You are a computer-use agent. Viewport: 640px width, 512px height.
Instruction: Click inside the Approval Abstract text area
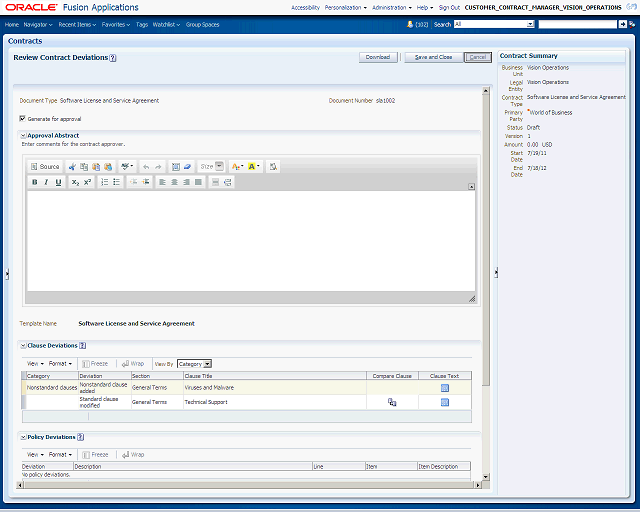pos(251,241)
